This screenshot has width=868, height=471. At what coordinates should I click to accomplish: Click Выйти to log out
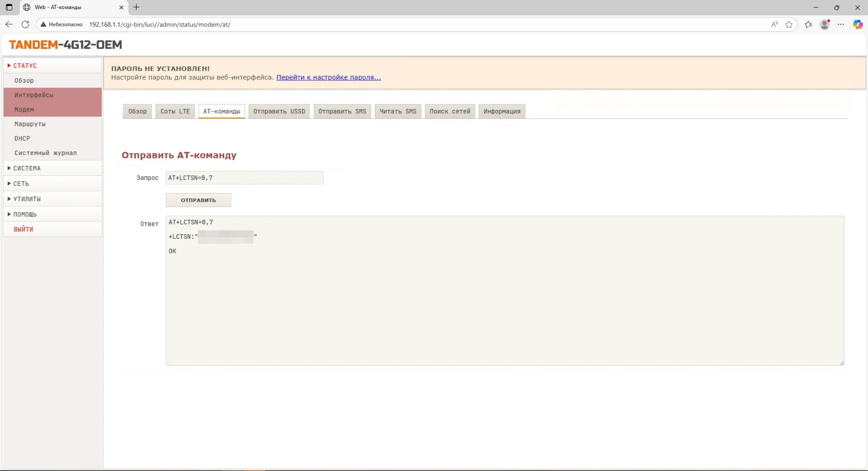(x=23, y=229)
